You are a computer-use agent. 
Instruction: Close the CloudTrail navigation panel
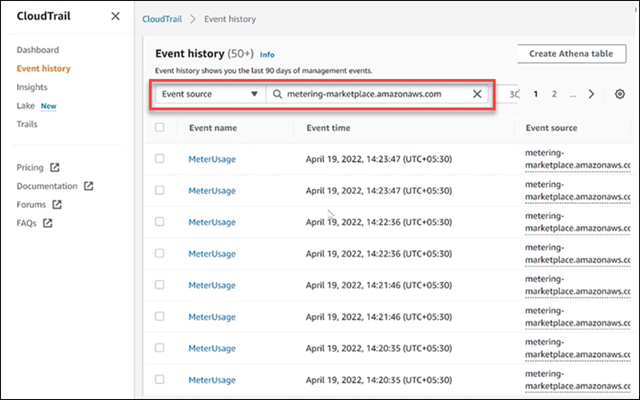pos(116,16)
